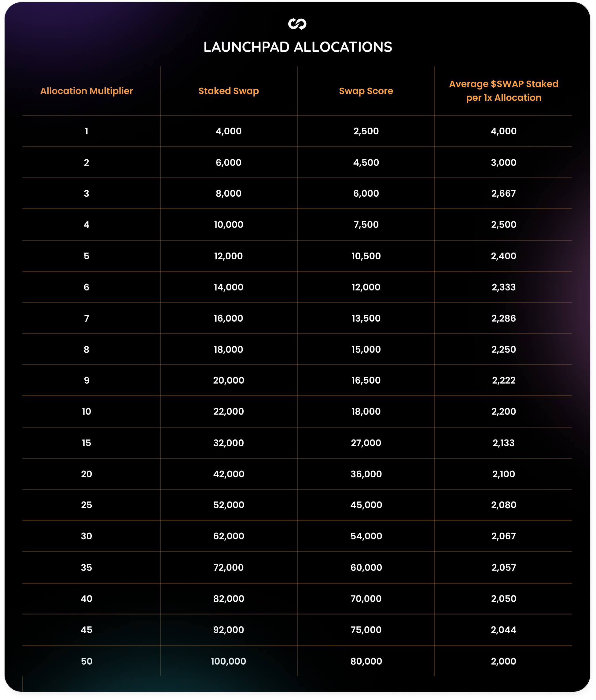596x700 pixels.
Task: Click the LAUNCHPAD ALLOCATIONS title
Action: (x=298, y=47)
